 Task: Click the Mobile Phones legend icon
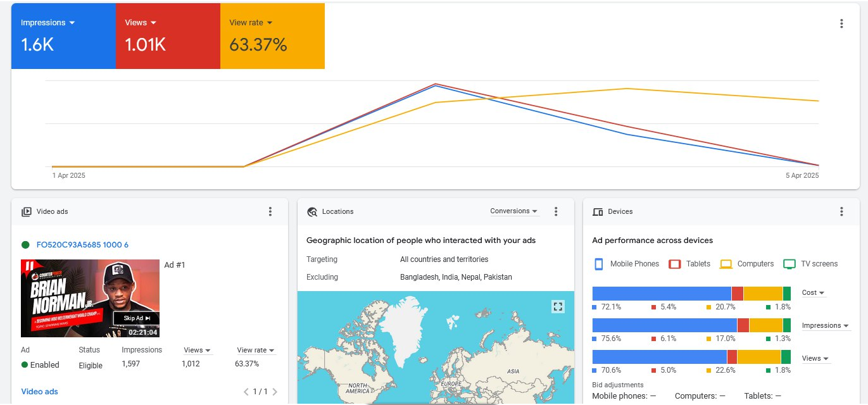599,265
